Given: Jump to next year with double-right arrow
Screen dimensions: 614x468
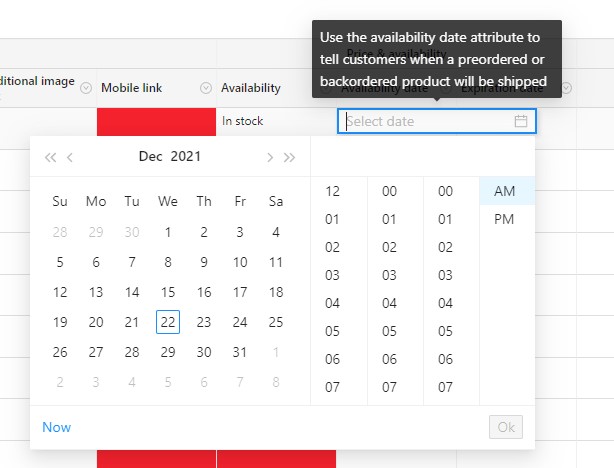Looking at the screenshot, I should click(x=290, y=157).
